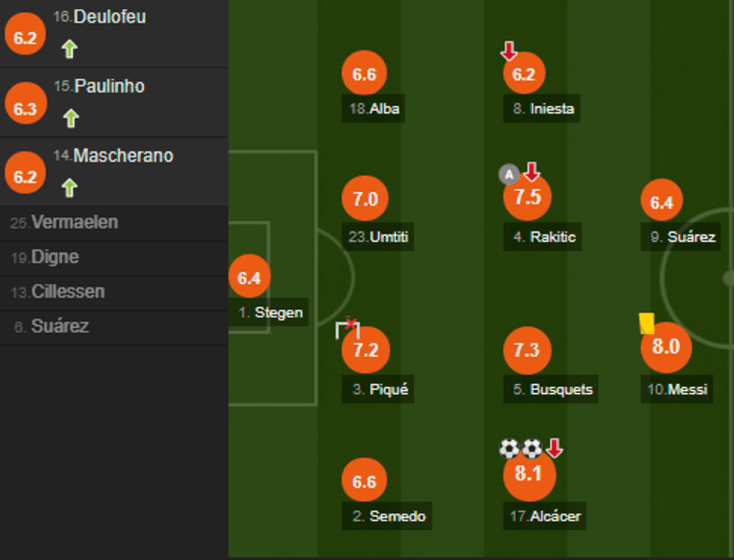
Task: Click Paulinho's green substituted-on arrow
Action: tap(70, 118)
